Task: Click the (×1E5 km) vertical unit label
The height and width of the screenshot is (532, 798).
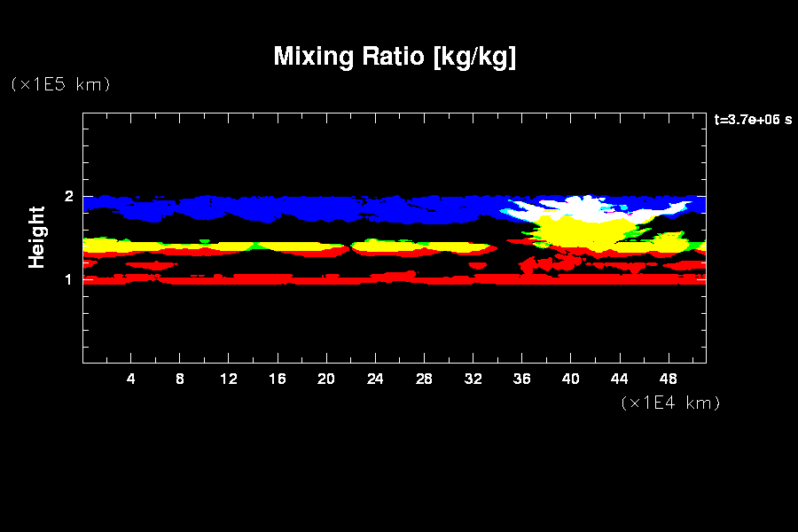Action: [60, 84]
